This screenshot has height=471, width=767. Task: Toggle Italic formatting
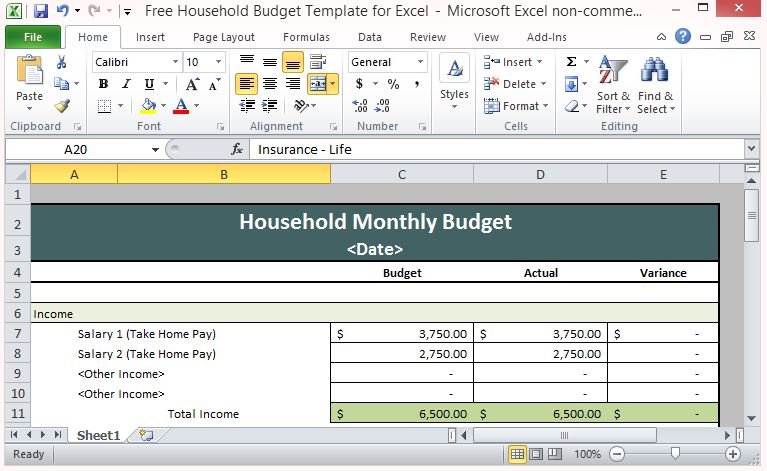tap(126, 84)
